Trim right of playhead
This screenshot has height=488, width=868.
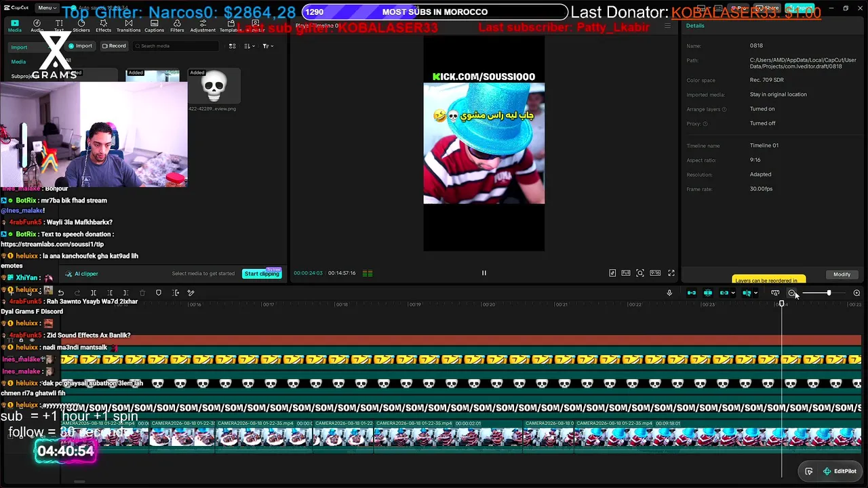tap(126, 293)
